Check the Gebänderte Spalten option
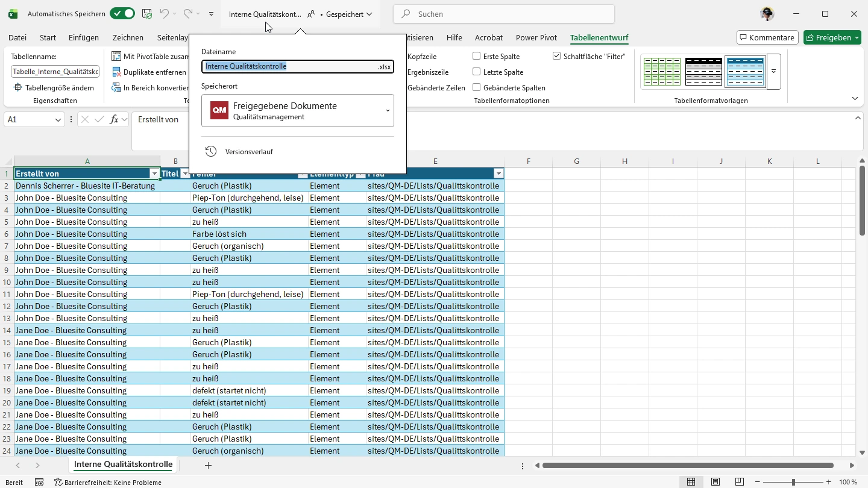The height and width of the screenshot is (488, 868). click(x=477, y=87)
